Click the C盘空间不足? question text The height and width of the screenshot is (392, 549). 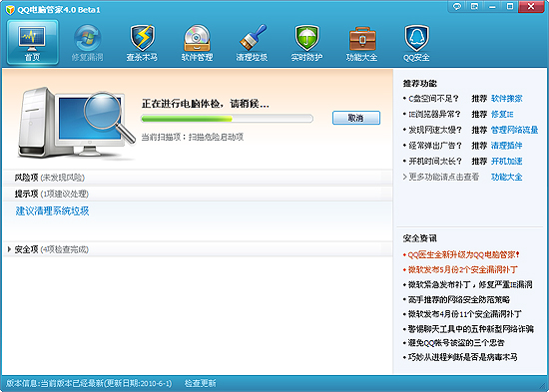(434, 99)
